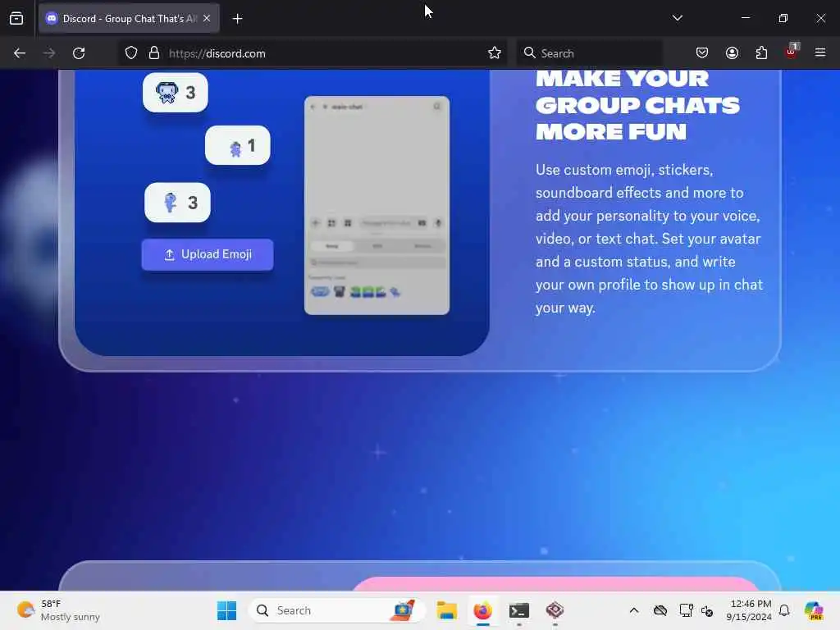Open Firefox View recent browsing icon
This screenshot has width=840, height=630.
tap(16, 18)
